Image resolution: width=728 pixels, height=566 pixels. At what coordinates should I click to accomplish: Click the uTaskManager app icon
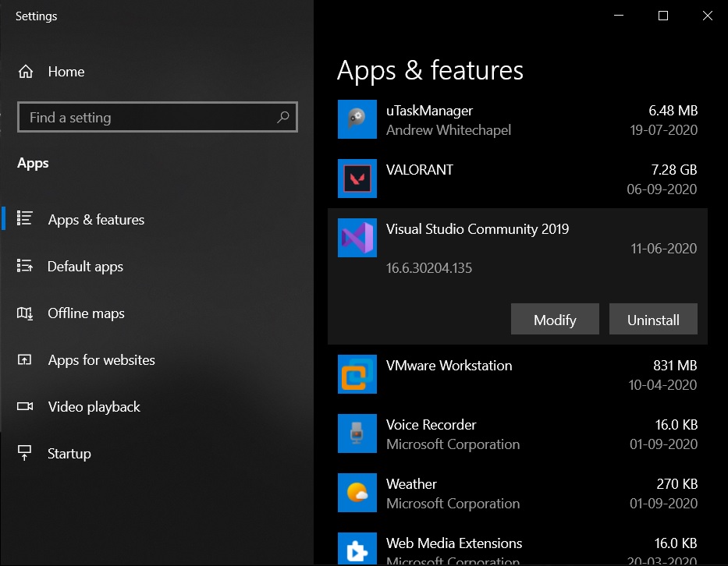point(357,119)
